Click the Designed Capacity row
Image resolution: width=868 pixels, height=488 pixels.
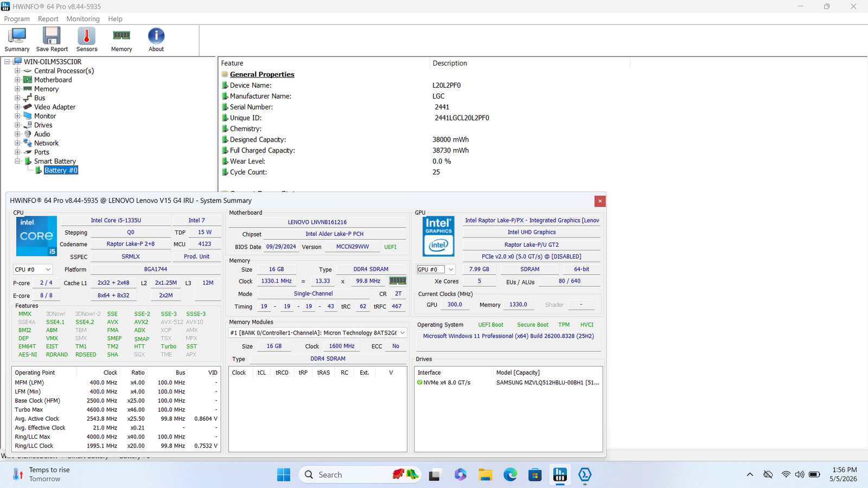point(345,140)
